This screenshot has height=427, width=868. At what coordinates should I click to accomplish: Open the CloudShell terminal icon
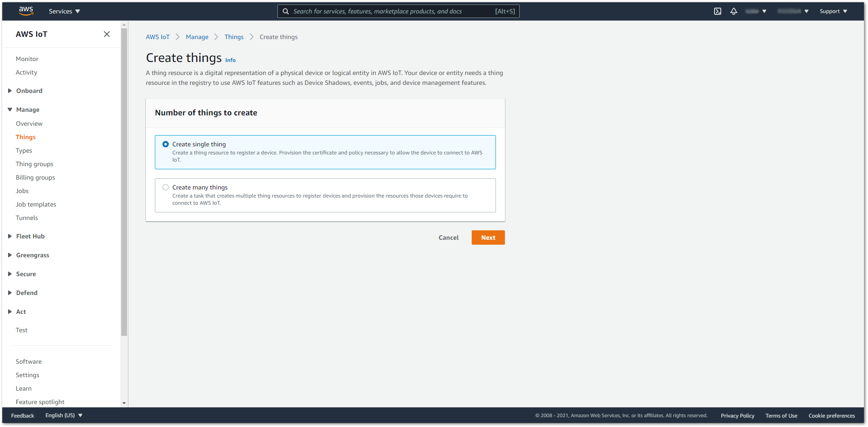coord(717,11)
